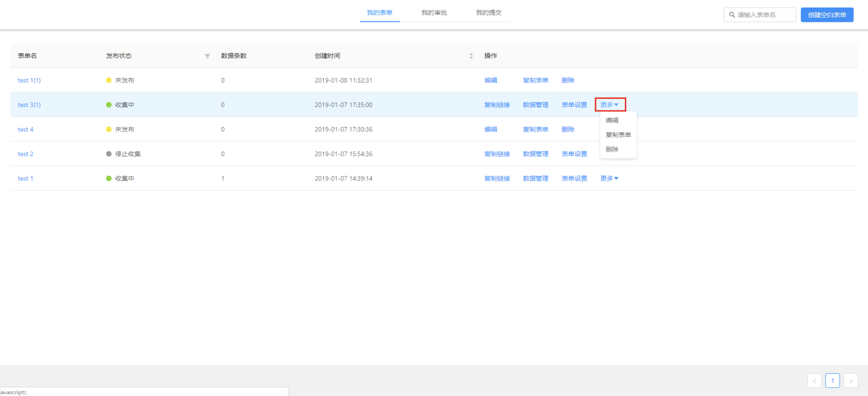This screenshot has height=396, width=868.
Task: Go to previous page arrow
Action: coord(814,381)
